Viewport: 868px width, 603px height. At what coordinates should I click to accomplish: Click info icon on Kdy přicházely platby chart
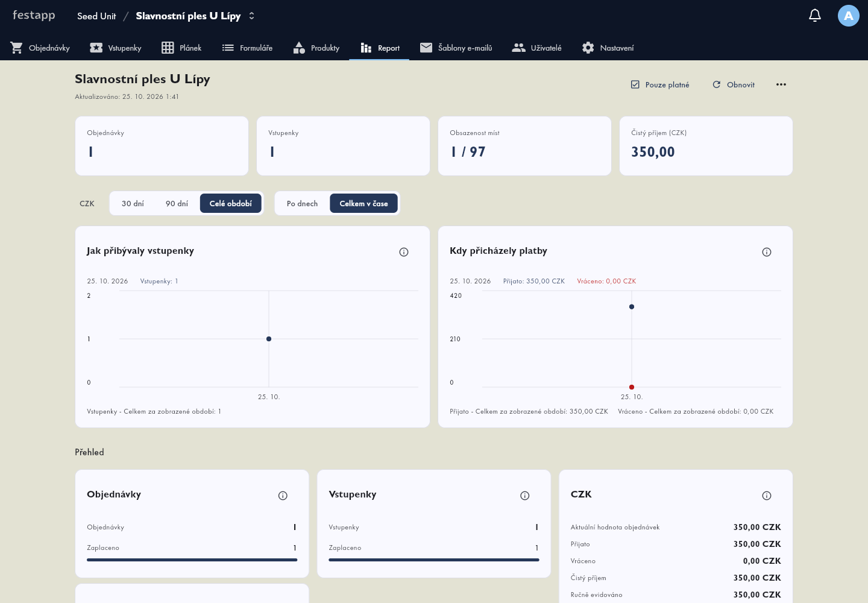point(767,252)
